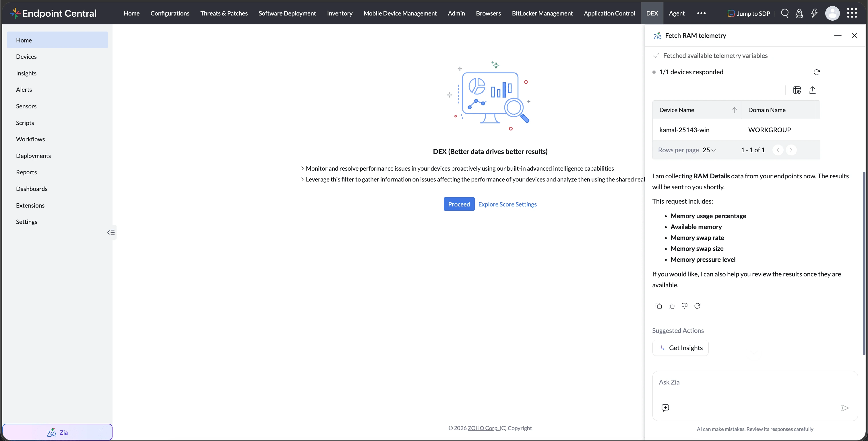Open Workflows in the sidebar
Viewport: 868px width, 441px height.
[57, 139]
